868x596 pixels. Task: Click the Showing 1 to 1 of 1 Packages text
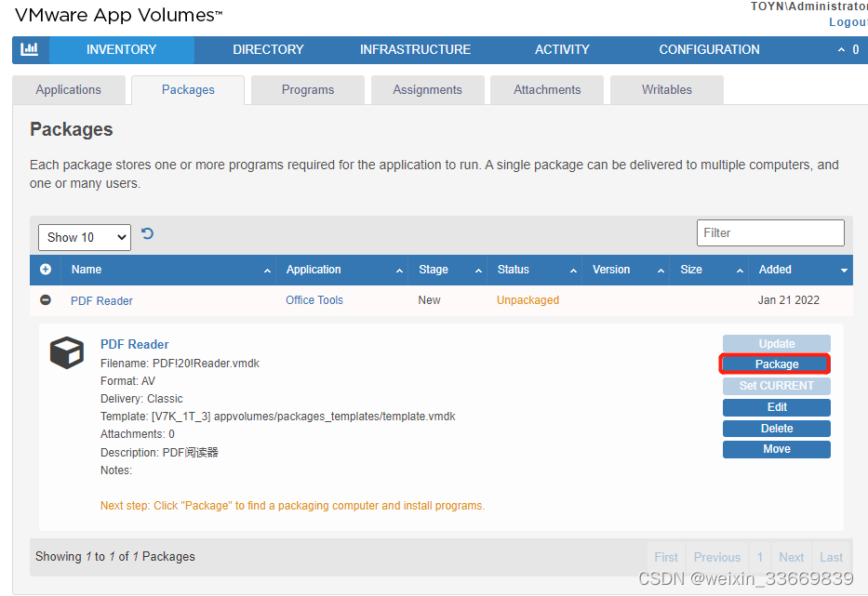pos(115,557)
